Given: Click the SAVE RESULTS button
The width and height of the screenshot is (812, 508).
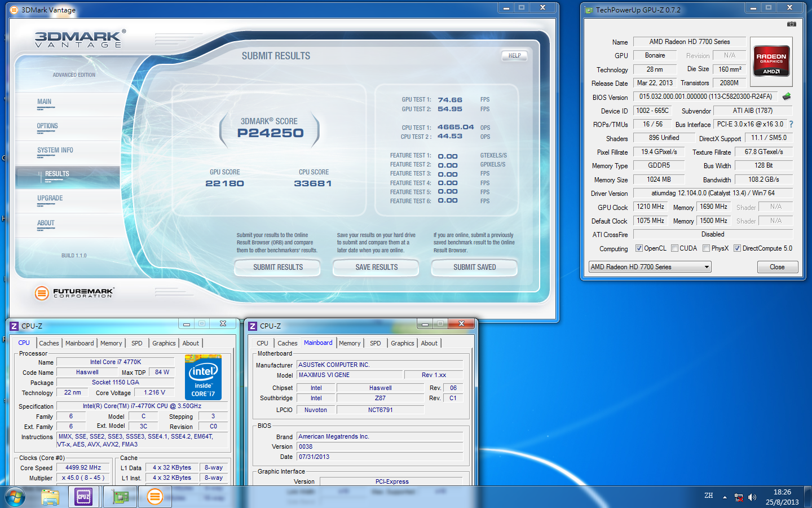Looking at the screenshot, I should click(x=376, y=267).
